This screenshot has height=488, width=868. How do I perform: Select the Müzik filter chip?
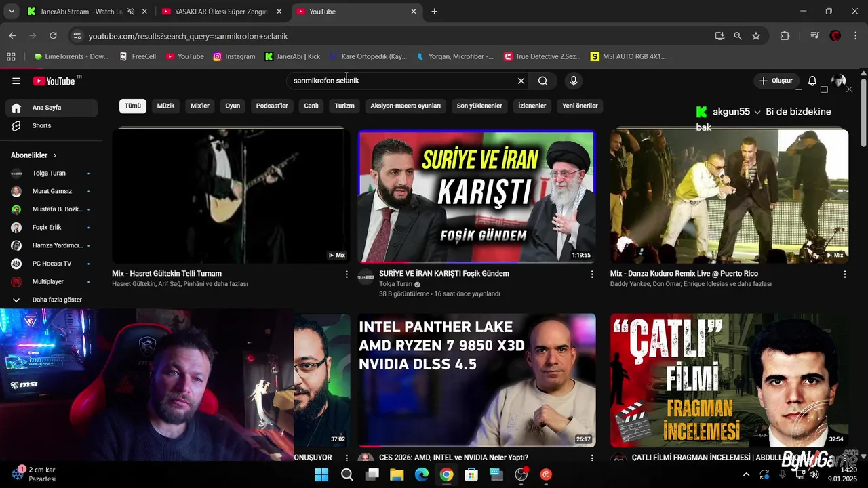coord(165,106)
